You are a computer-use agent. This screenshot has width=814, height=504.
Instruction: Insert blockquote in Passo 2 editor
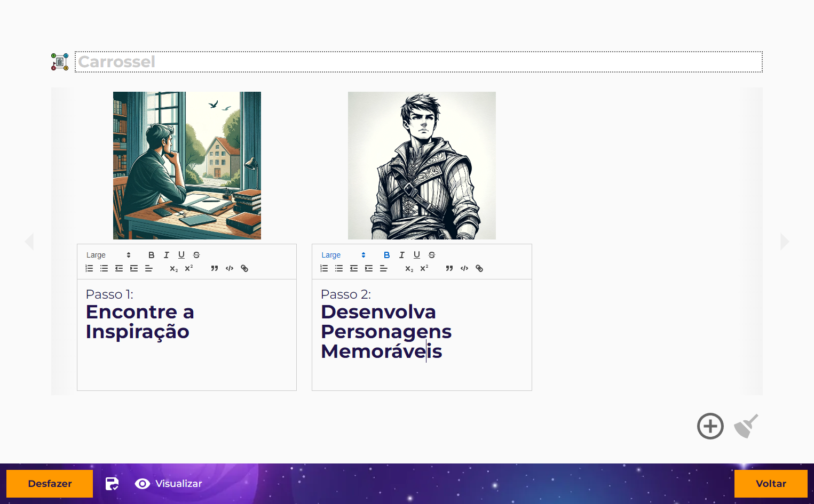449,268
